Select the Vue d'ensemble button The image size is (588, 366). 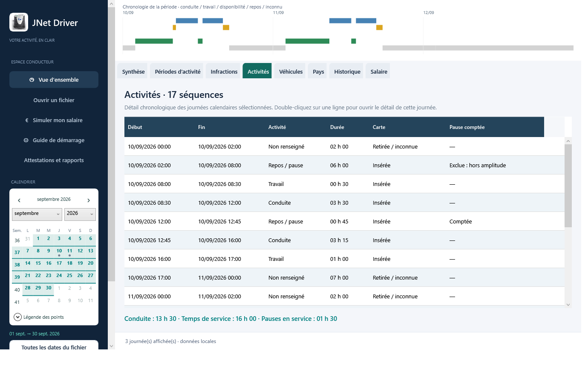[54, 80]
